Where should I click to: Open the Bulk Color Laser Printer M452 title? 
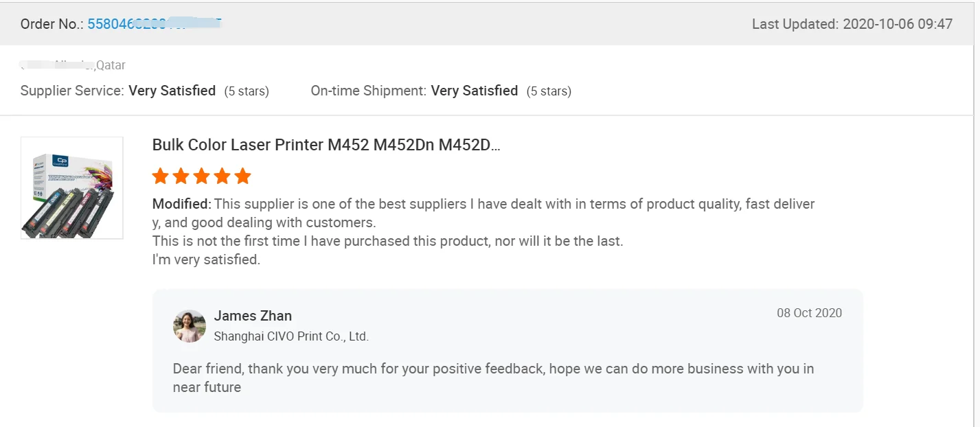(326, 146)
